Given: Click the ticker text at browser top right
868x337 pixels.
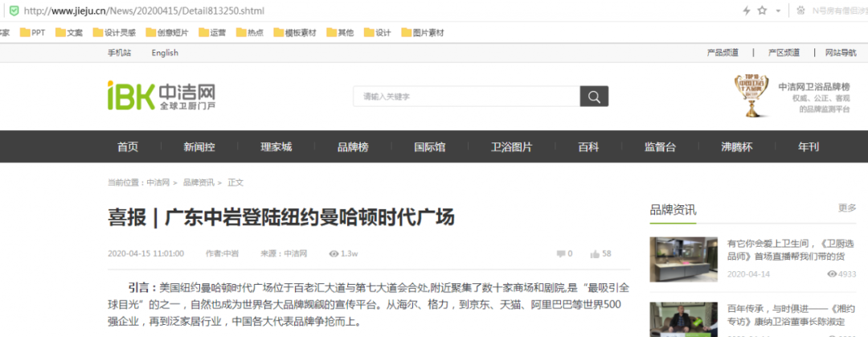Looking at the screenshot, I should pos(839,10).
